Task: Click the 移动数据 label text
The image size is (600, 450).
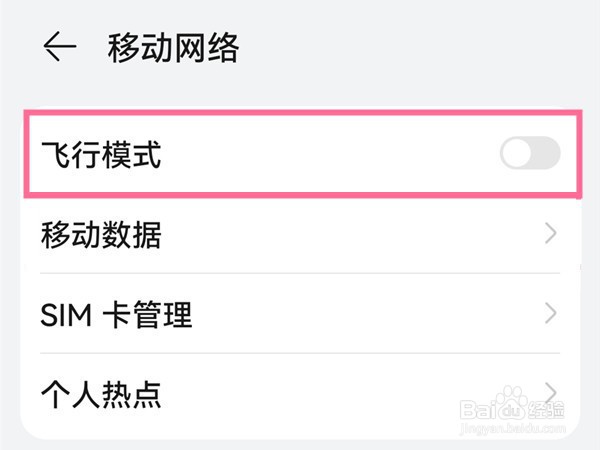Action: click(x=101, y=236)
